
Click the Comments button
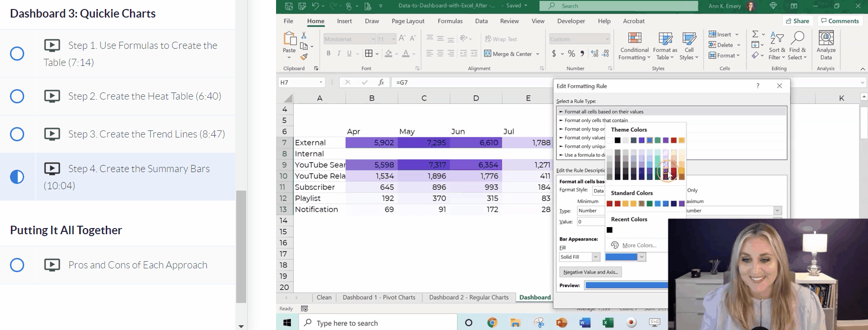840,21
